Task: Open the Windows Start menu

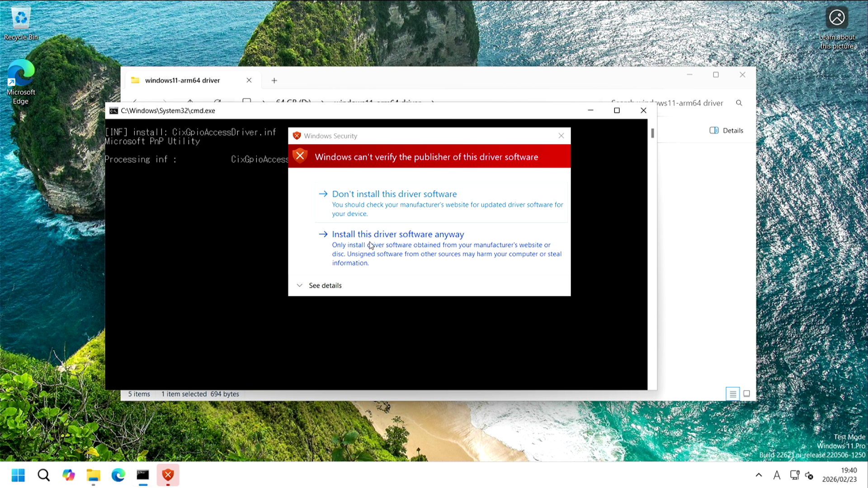Action: coord(18,475)
